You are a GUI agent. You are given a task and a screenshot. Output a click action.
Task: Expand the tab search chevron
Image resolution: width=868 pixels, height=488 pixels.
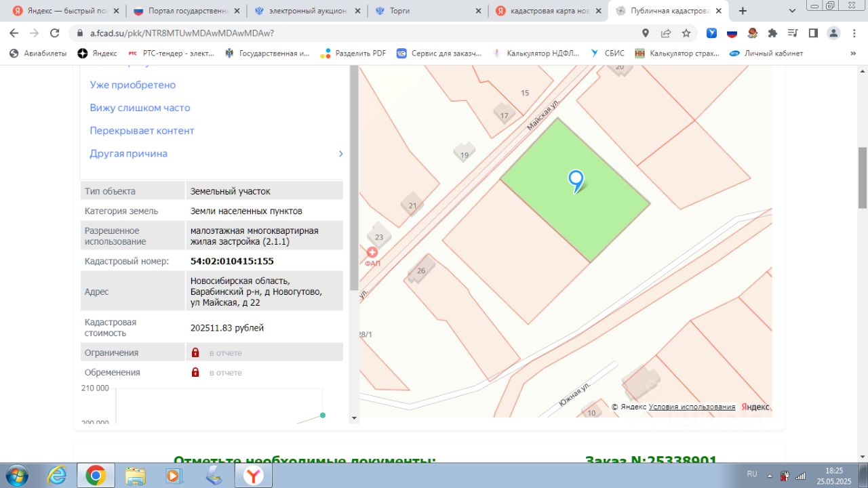pos(792,11)
